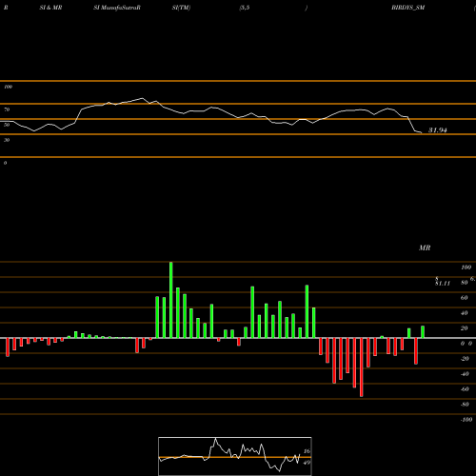Screen dimensions: 476x476
Task: Click the RSI axis label 50
Action: [x=7, y=125]
